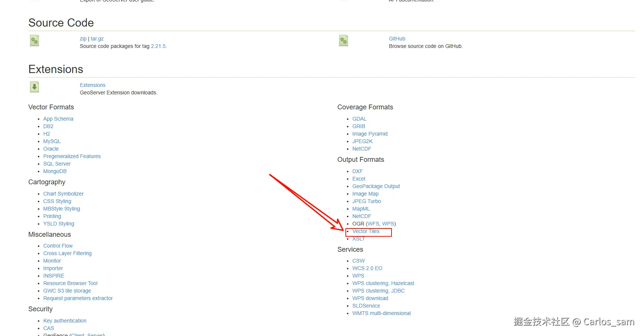Screen dimensions: 644x336
Task: Open the Extensions downloads link
Action: [93, 85]
